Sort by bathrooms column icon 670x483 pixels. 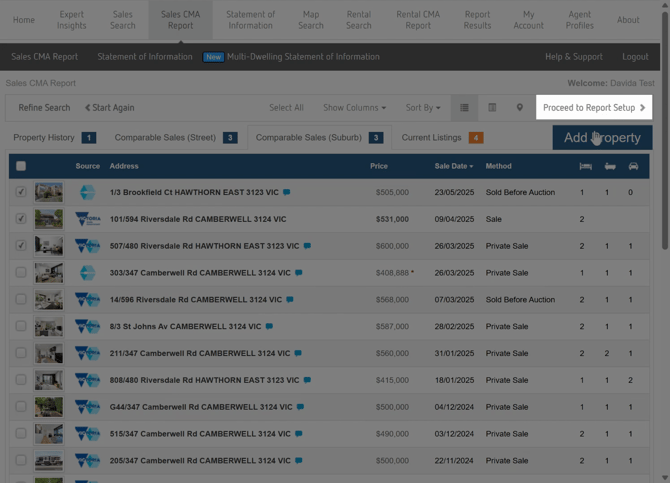[610, 166]
